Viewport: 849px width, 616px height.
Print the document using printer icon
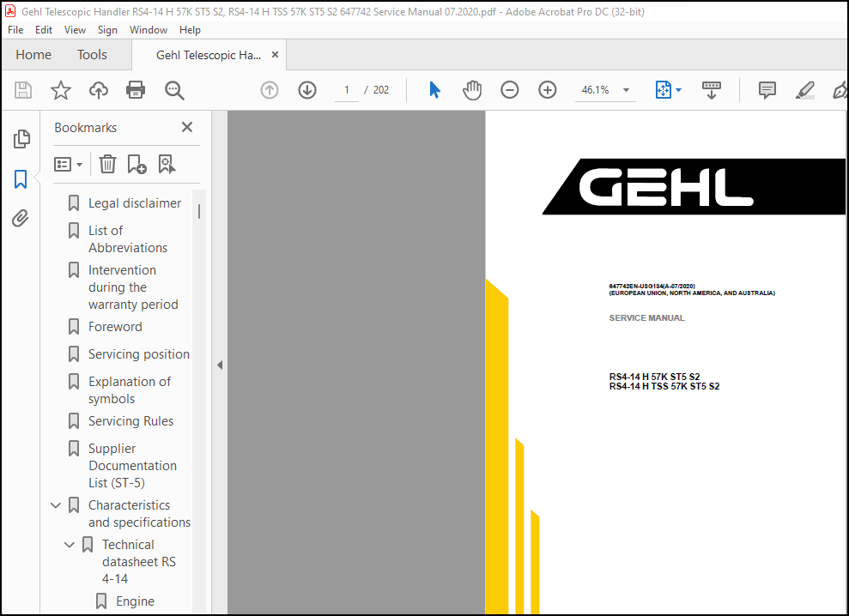[136, 90]
